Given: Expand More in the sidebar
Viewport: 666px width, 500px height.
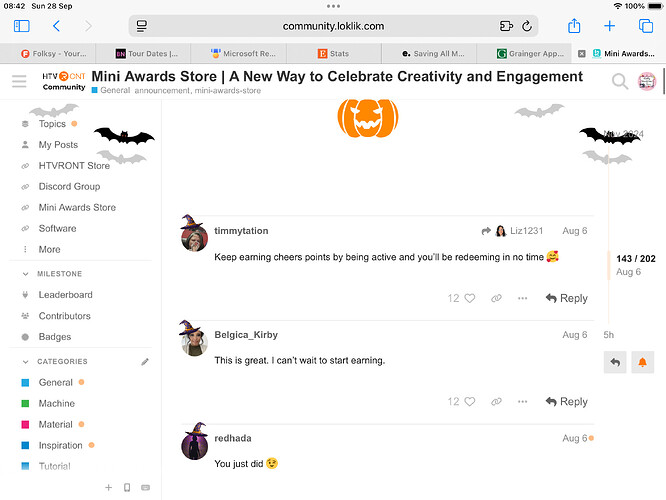Looking at the screenshot, I should point(49,249).
